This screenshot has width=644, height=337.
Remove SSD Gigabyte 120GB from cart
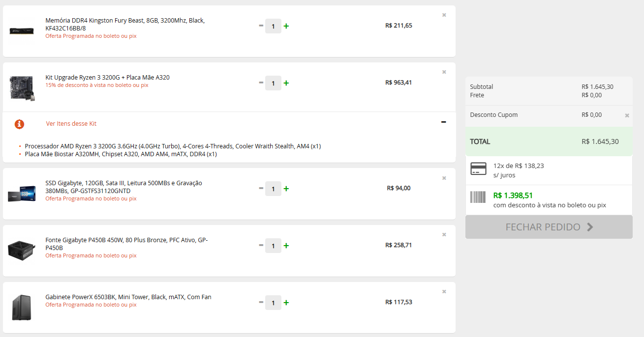coord(444,178)
